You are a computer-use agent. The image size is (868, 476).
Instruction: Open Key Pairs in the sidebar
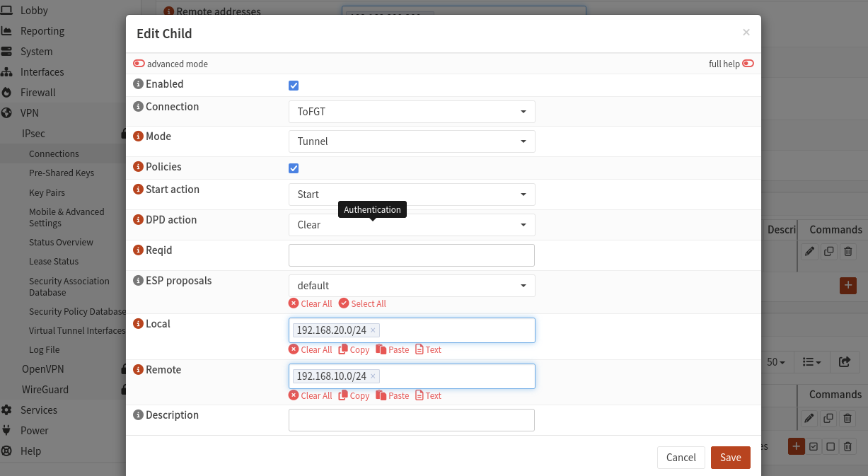(x=47, y=193)
